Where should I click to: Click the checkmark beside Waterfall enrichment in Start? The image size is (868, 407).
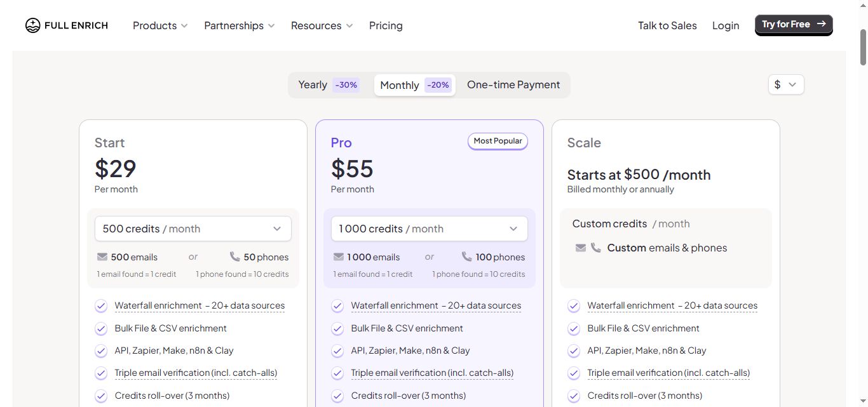[100, 305]
